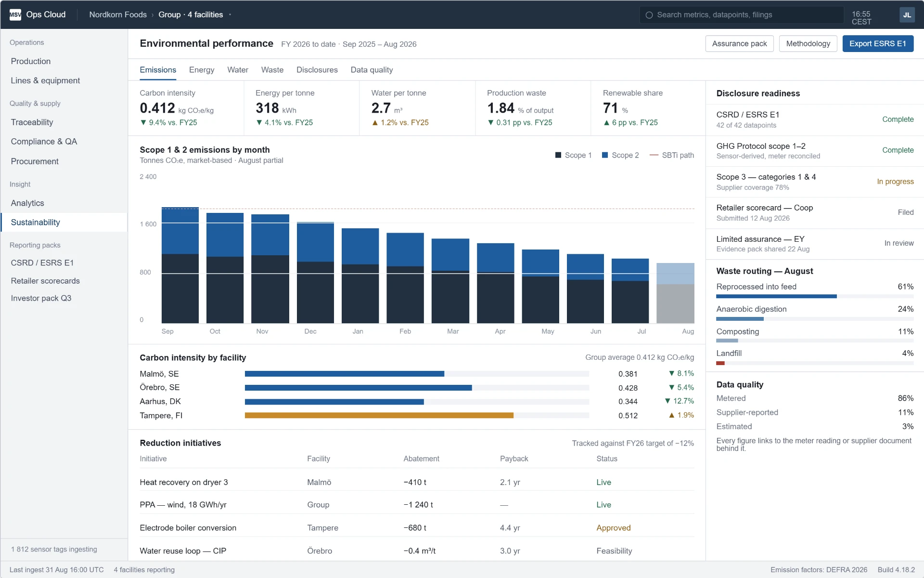The height and width of the screenshot is (578, 924).
Task: Switch to the Energy tab
Action: 202,70
